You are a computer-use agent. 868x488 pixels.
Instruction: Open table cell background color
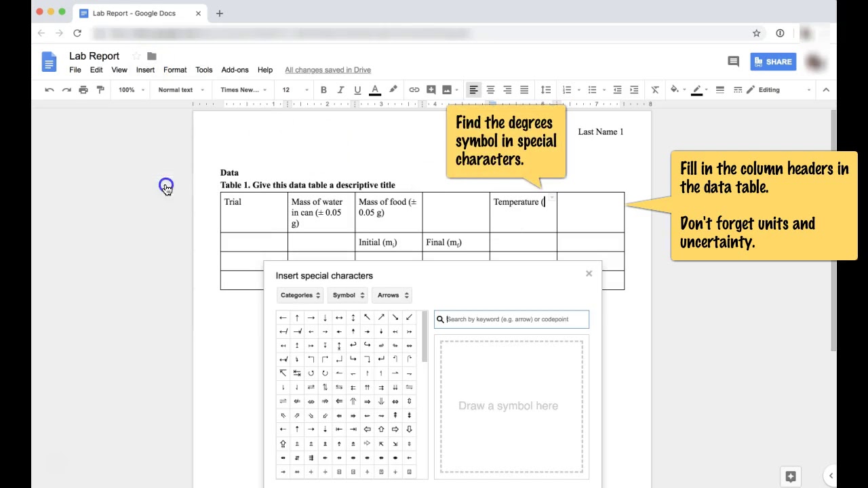[x=676, y=89]
